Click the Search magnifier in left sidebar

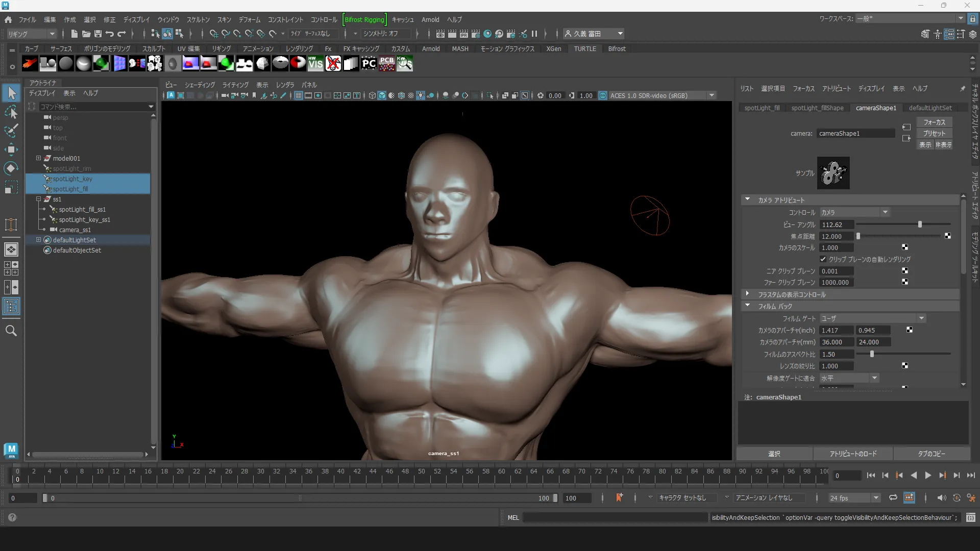[x=11, y=331]
